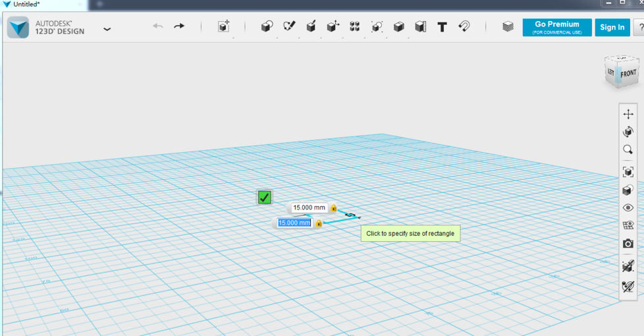Screen dimensions: 644x336
Task: Toggle the bottom crossed-out snap icon in nav bar
Action: [x=628, y=286]
